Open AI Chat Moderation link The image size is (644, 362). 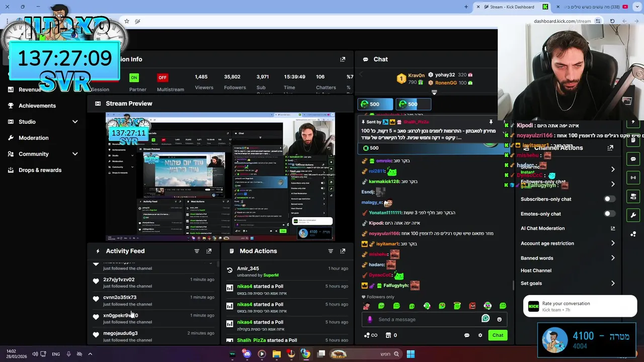pos(568,228)
